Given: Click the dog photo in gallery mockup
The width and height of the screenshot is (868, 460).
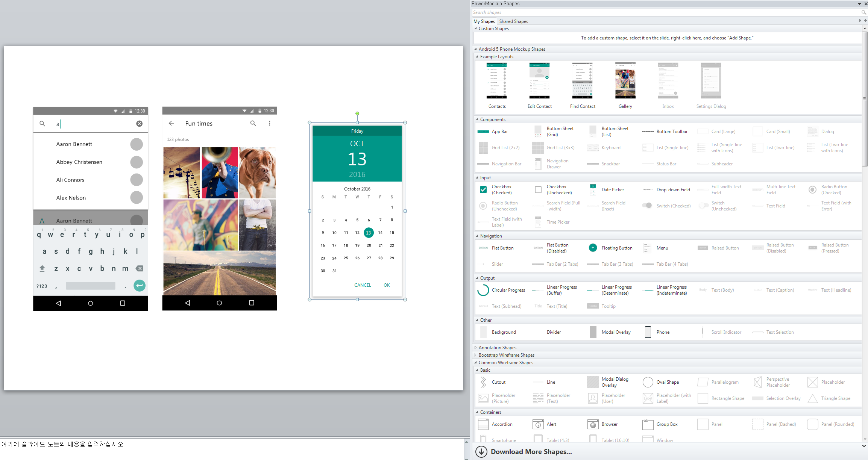Looking at the screenshot, I should tap(257, 173).
